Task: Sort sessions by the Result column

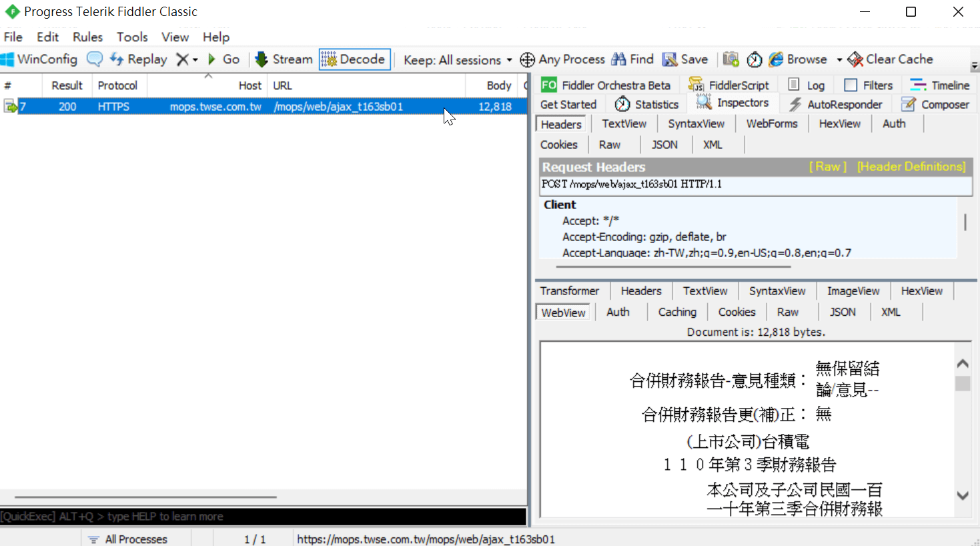Action: point(67,85)
